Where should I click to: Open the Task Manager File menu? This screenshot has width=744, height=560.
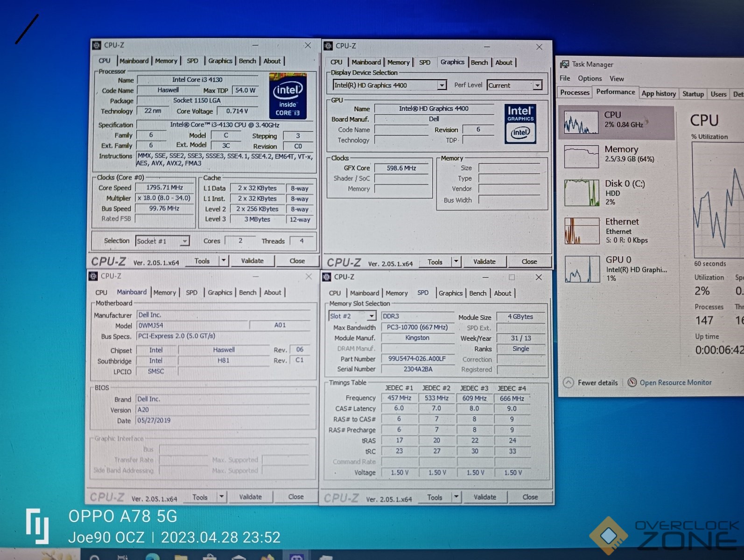pos(565,78)
